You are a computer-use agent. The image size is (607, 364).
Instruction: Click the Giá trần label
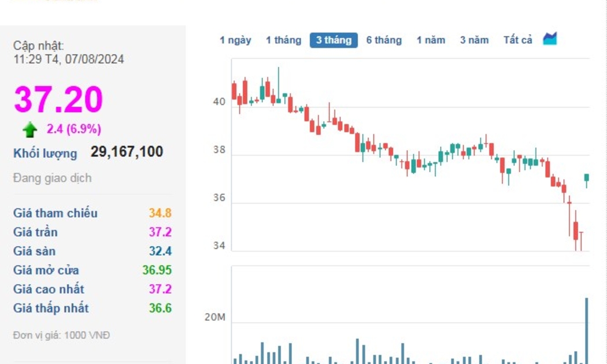[35, 232]
